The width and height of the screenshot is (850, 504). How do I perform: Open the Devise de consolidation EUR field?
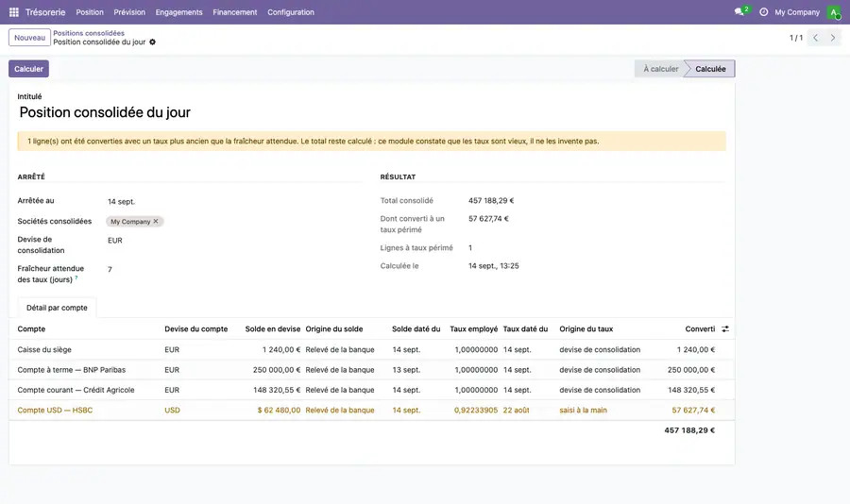(233, 240)
